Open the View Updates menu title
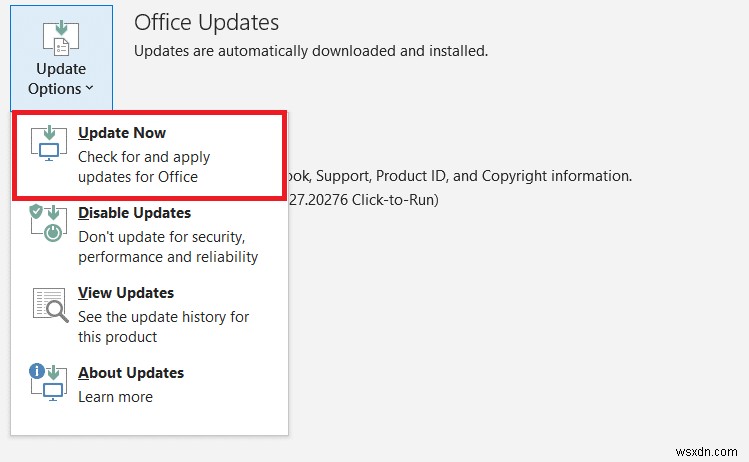Screen dimensions: 749x462 click(126, 293)
